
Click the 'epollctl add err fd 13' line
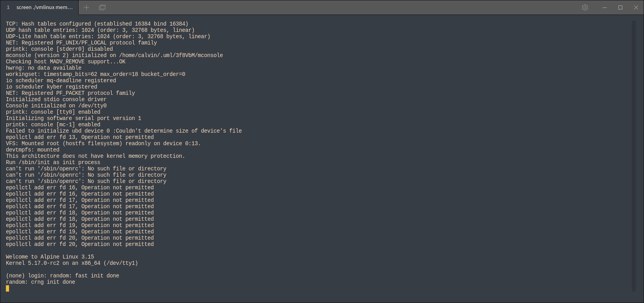tap(80, 137)
